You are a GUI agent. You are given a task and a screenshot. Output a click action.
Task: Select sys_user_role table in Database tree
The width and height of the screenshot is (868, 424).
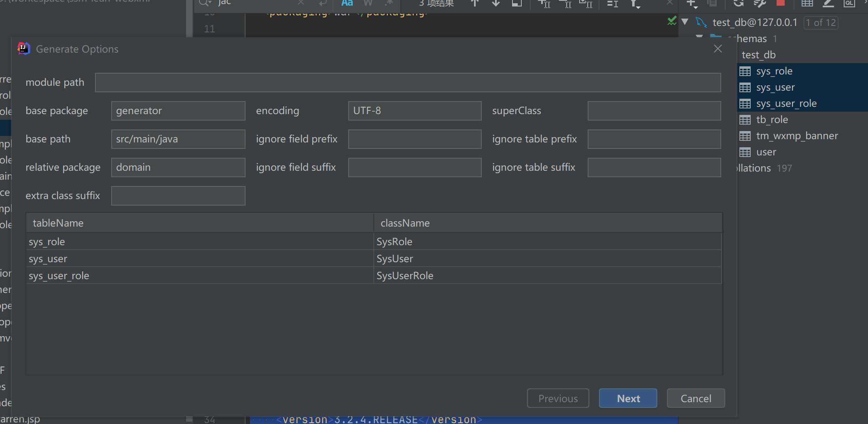click(x=786, y=104)
